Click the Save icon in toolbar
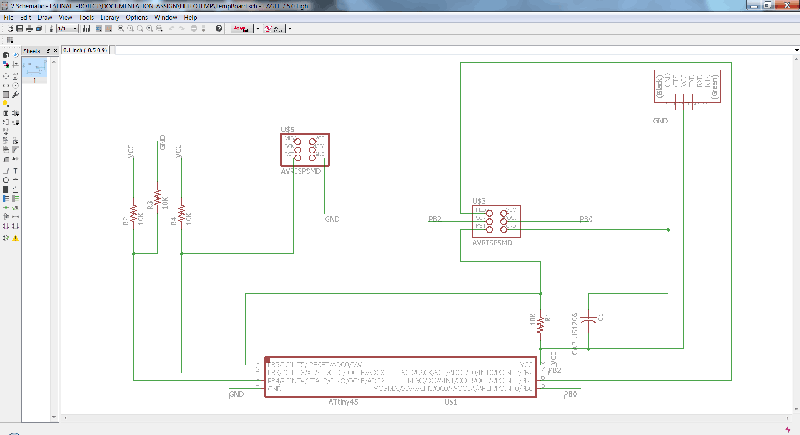The width and height of the screenshot is (800, 435). click(19, 29)
